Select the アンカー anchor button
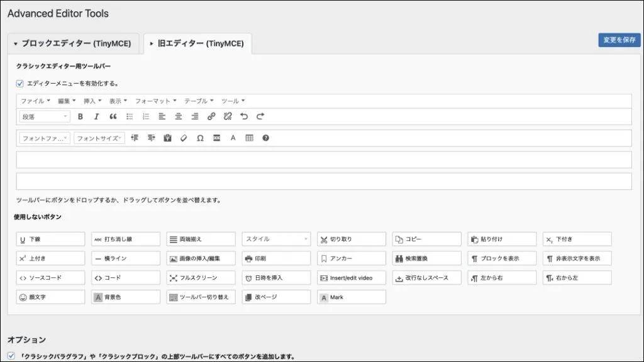644x362 pixels. pyautogui.click(x=352, y=258)
